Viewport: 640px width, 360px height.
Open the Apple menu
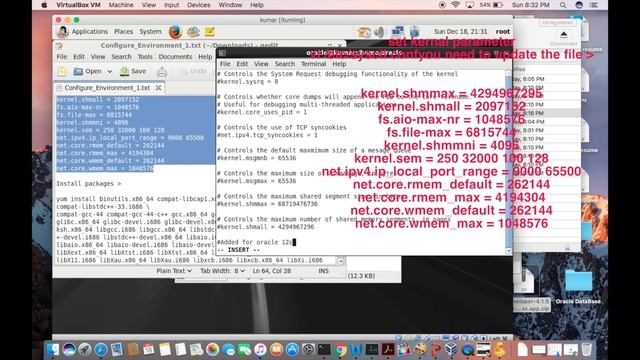point(44,5)
